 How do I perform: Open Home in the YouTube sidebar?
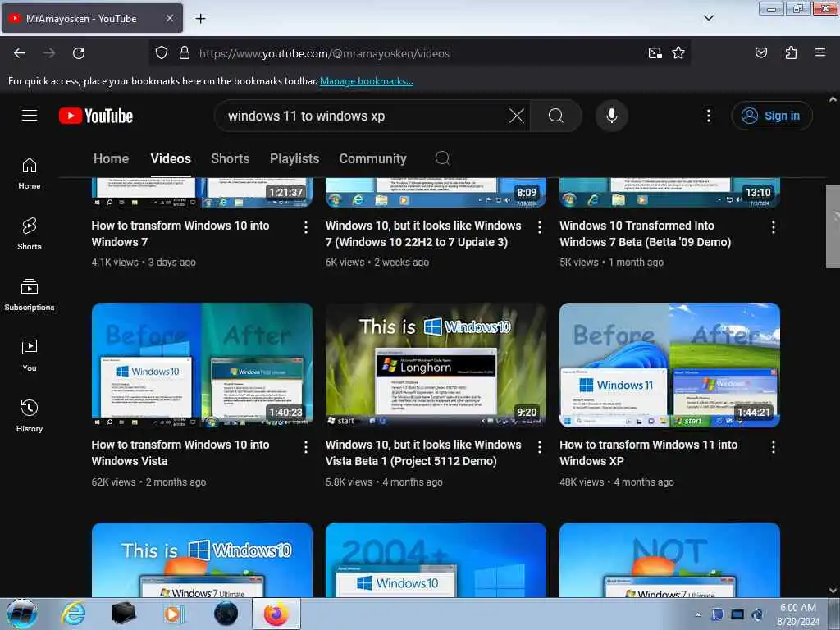30,174
